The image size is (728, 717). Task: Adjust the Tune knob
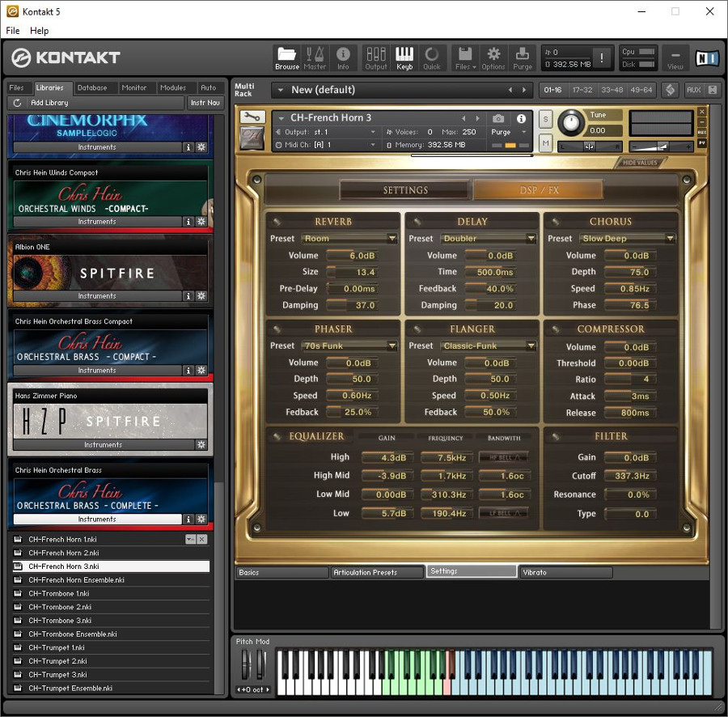click(570, 122)
